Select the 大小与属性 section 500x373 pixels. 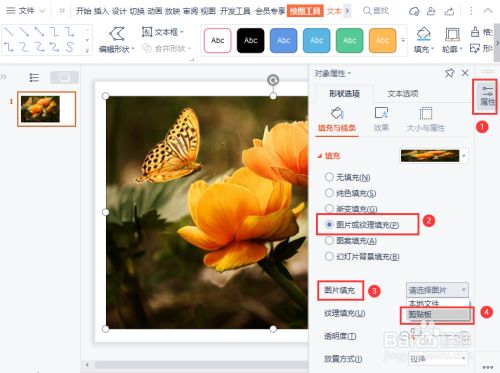click(425, 119)
